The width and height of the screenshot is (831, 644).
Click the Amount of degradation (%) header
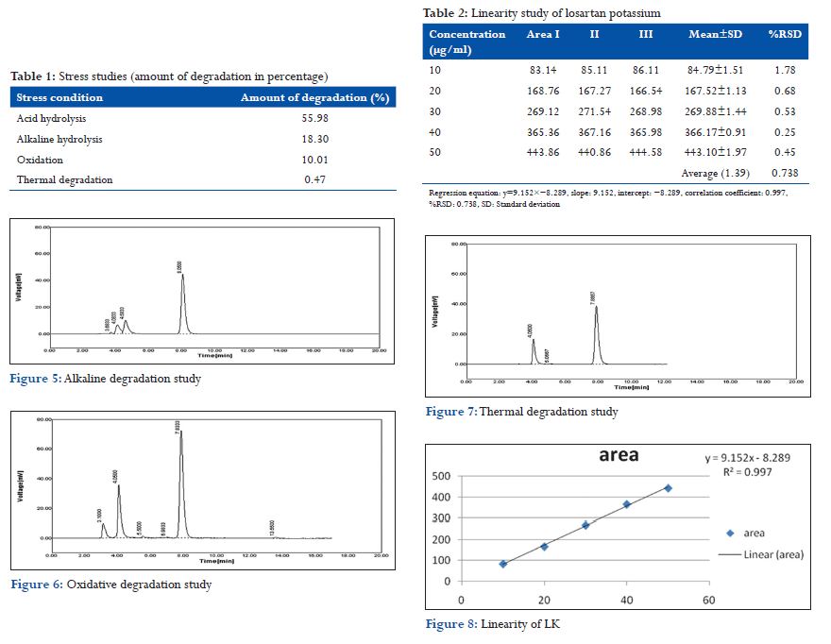pyautogui.click(x=314, y=97)
